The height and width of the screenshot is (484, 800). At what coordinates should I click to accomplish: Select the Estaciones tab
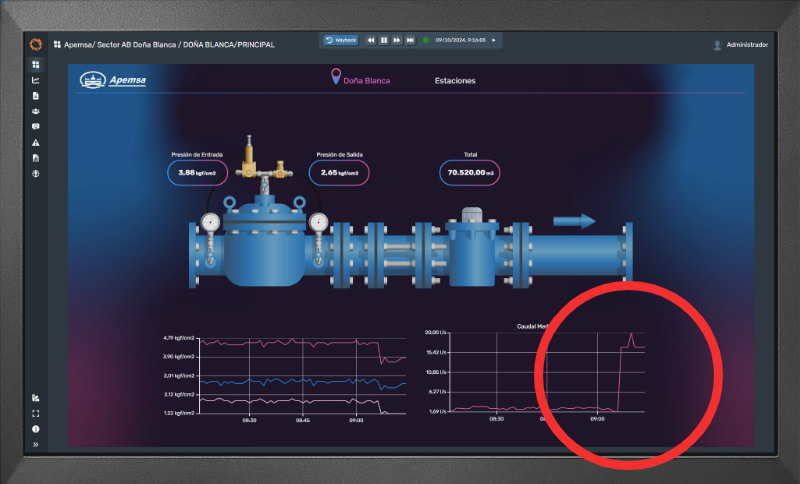tap(455, 81)
